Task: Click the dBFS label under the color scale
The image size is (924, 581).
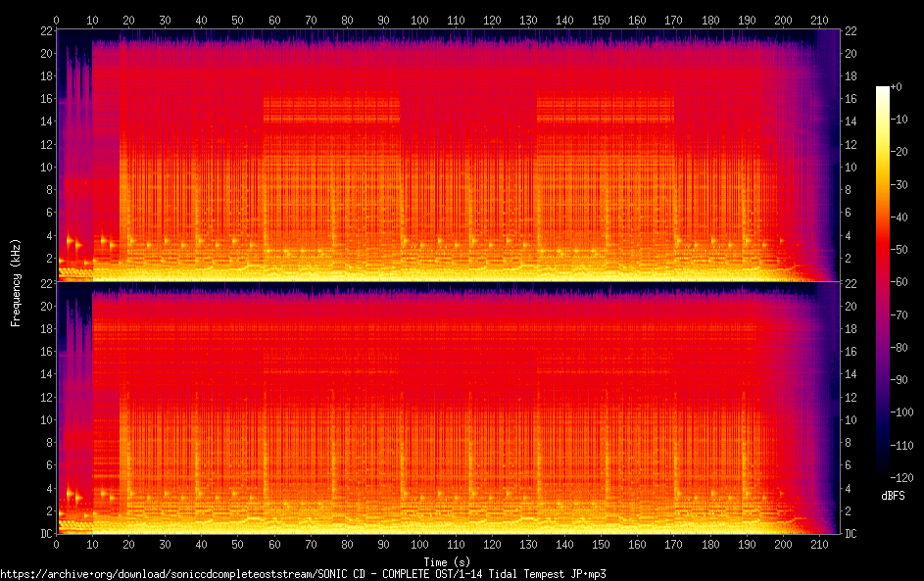Action: [x=893, y=496]
